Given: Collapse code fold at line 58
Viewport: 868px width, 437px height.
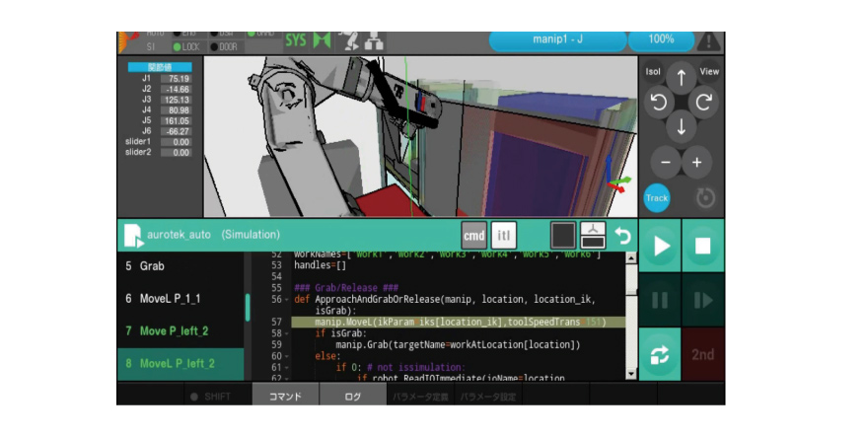Looking at the screenshot, I should pyautogui.click(x=287, y=333).
